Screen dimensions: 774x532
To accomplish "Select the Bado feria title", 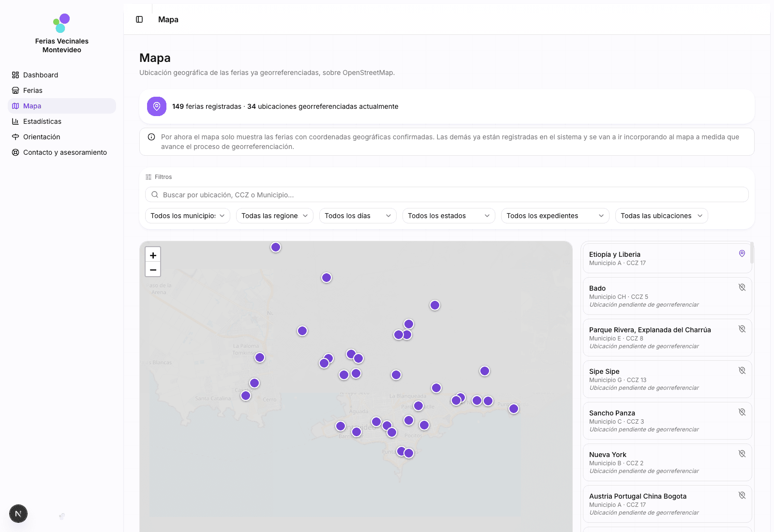I will coord(597,288).
